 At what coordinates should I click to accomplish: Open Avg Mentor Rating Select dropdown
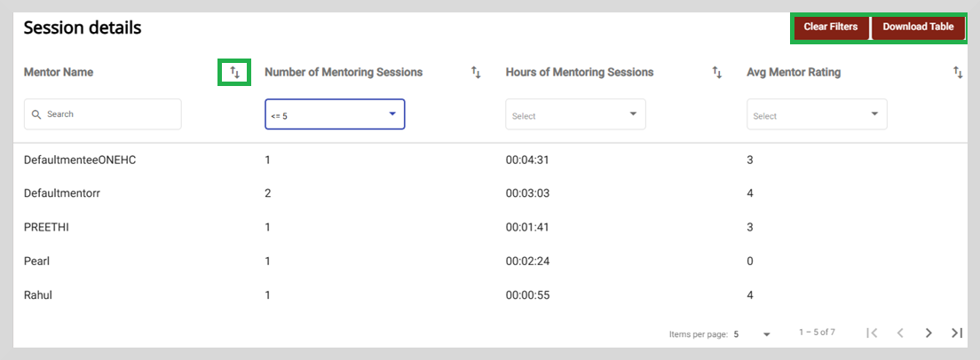[817, 114]
